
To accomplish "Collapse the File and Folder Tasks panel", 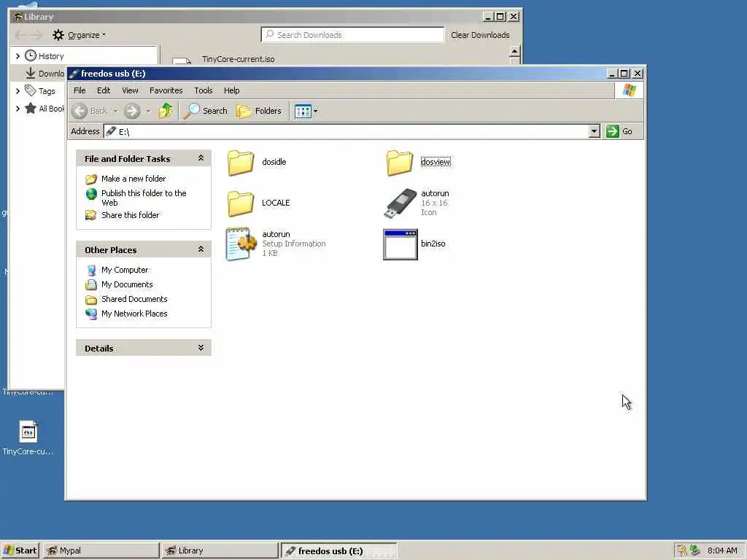I will pyautogui.click(x=201, y=158).
